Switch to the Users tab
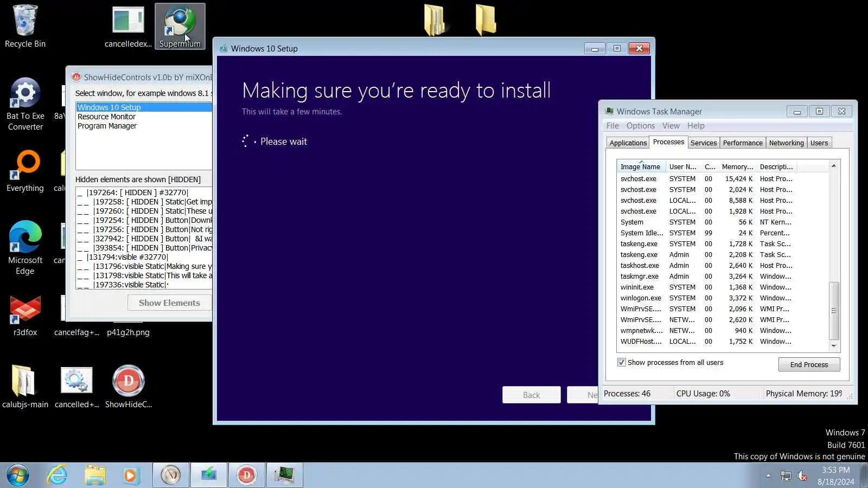 [x=819, y=143]
